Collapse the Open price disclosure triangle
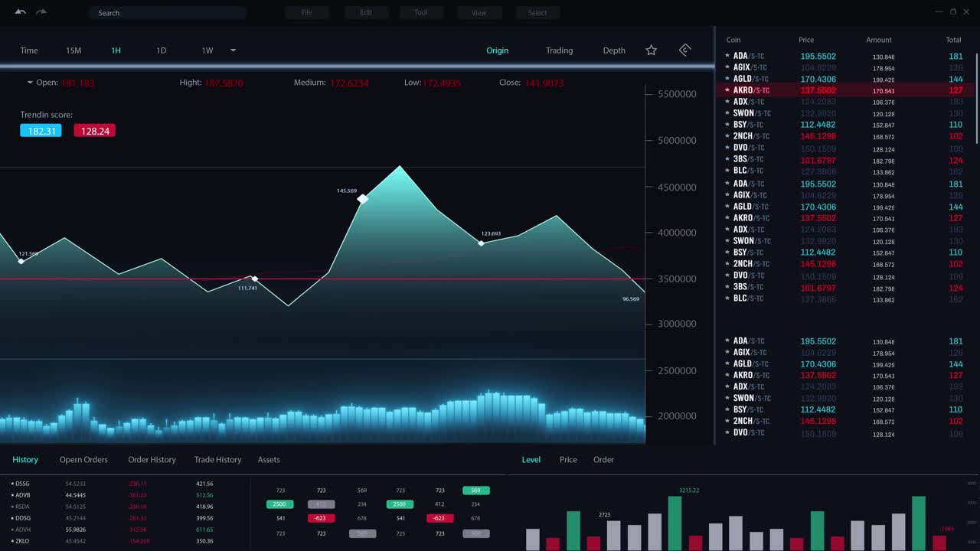The width and height of the screenshot is (980, 551). click(x=30, y=83)
